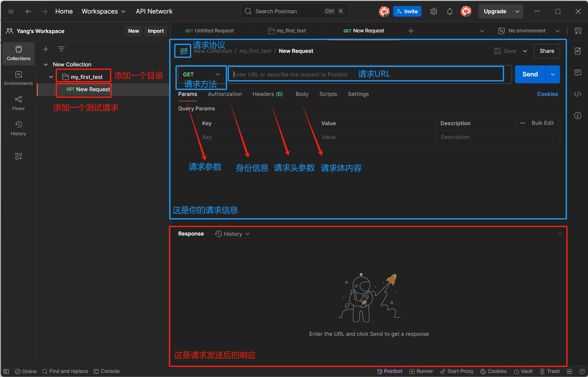Open the Workspaces dropdown
The image size is (588, 377).
(103, 11)
